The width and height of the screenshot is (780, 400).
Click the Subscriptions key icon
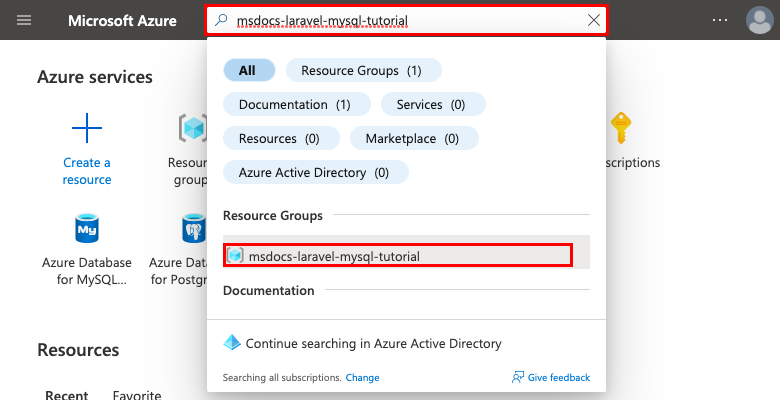point(621,128)
